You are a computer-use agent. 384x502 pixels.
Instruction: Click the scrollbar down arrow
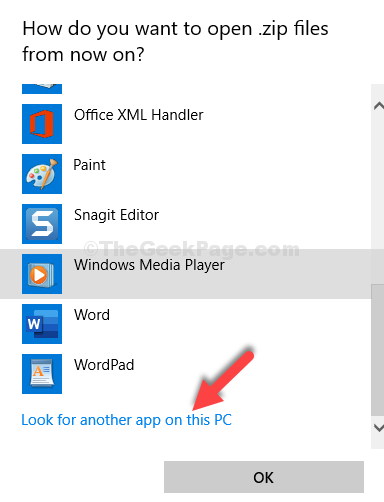coord(378,428)
